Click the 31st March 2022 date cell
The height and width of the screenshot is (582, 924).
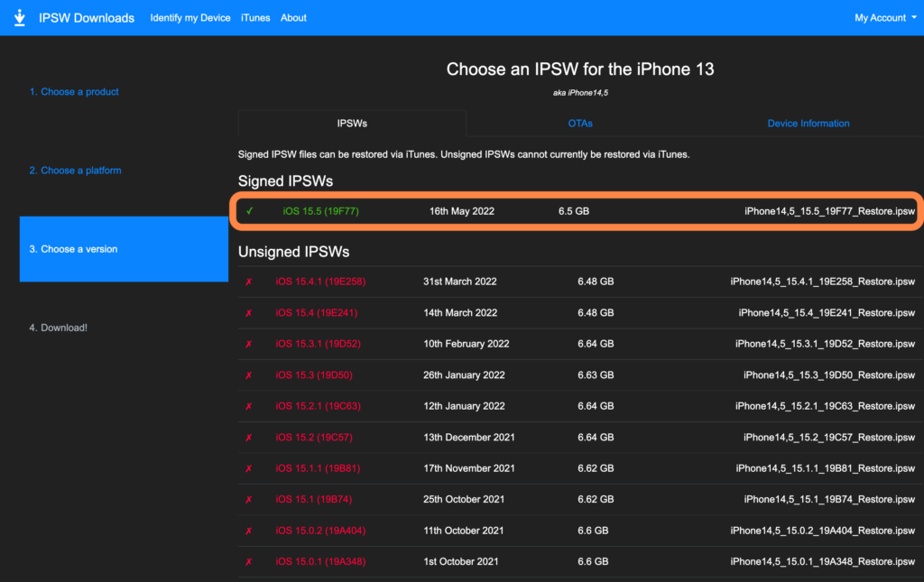[459, 282]
